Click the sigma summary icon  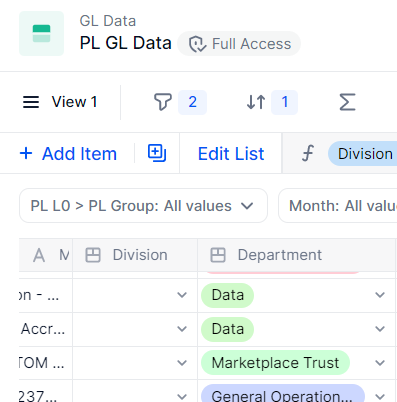347,102
